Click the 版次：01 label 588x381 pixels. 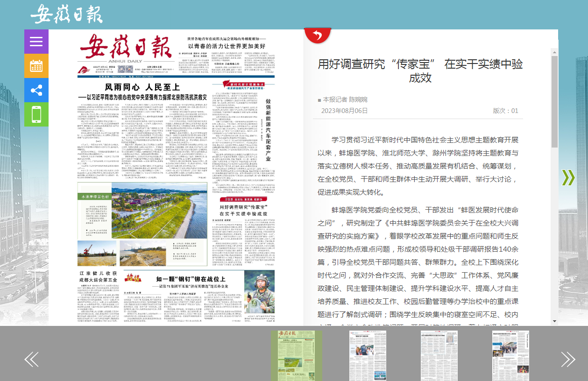505,111
